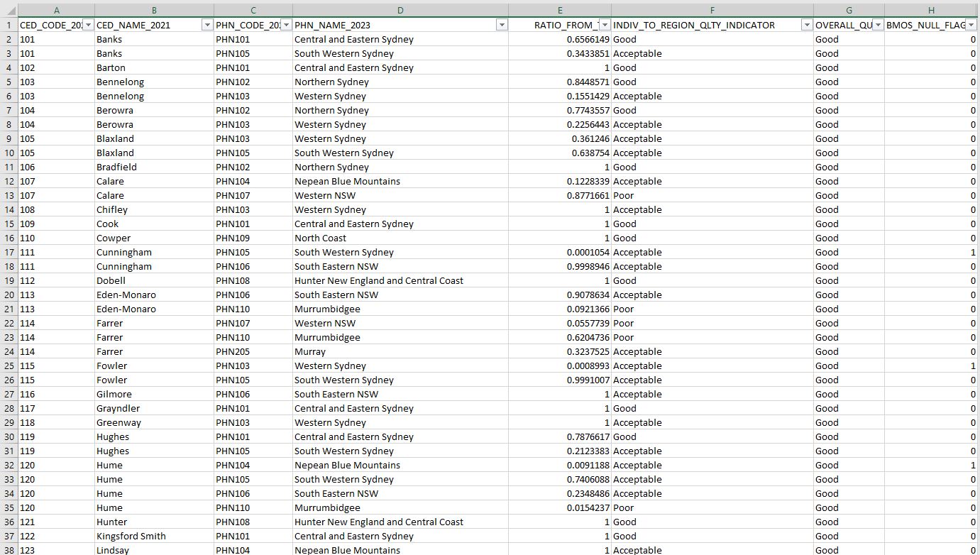Select the Poor indicator in the Calare row
Image resolution: width=980 pixels, height=555 pixels.
tap(712, 195)
